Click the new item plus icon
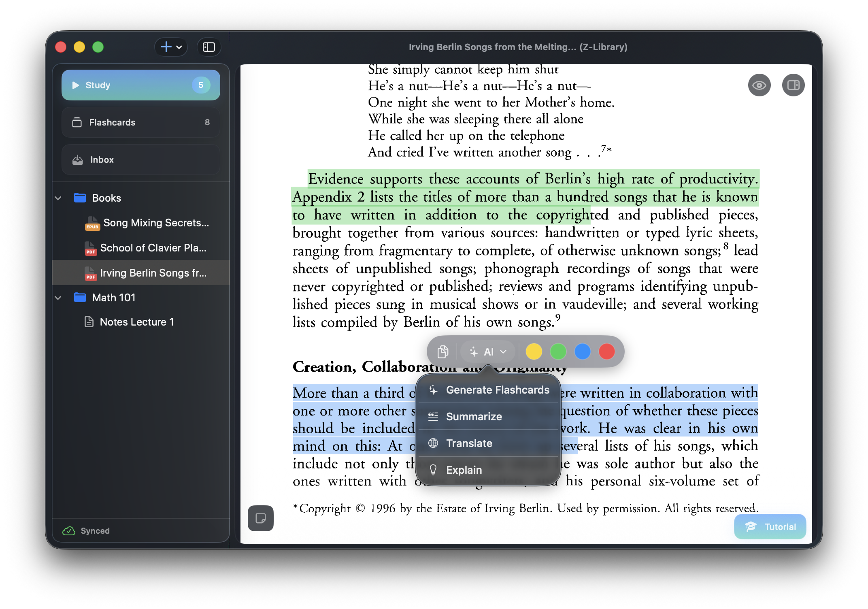Screen dimensions: 868x609 point(166,47)
